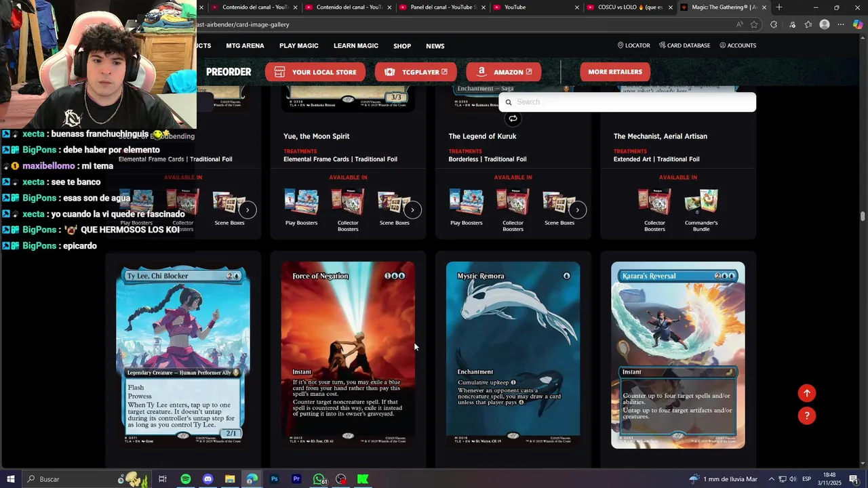Open the ACCOUNTS link

pyautogui.click(x=738, y=45)
